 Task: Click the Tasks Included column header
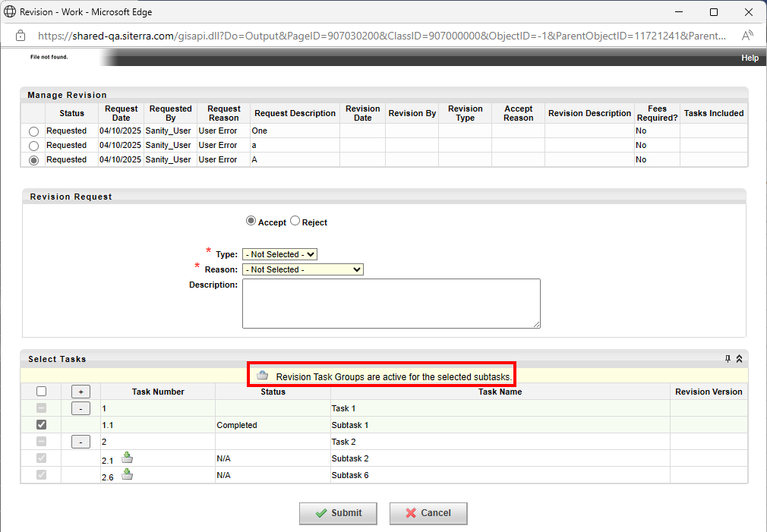714,113
